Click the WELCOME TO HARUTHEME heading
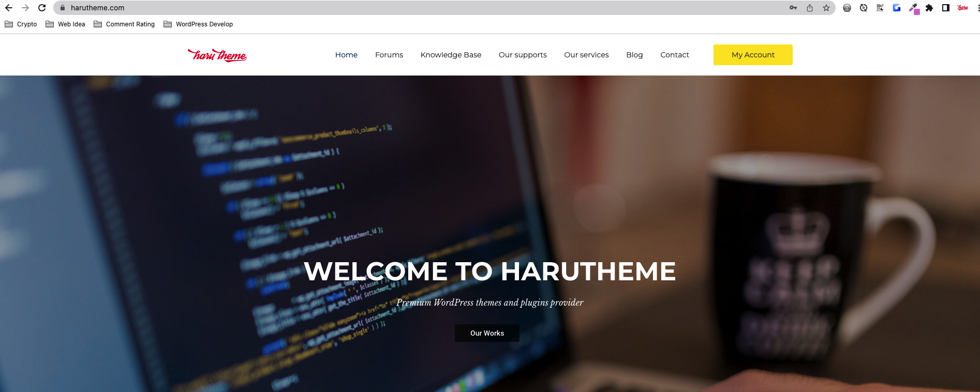 click(489, 272)
